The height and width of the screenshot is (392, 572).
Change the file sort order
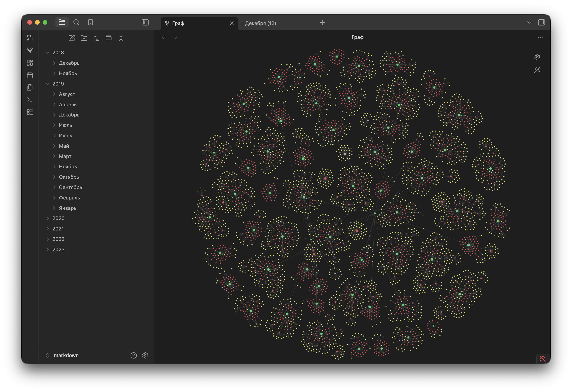[x=96, y=38]
